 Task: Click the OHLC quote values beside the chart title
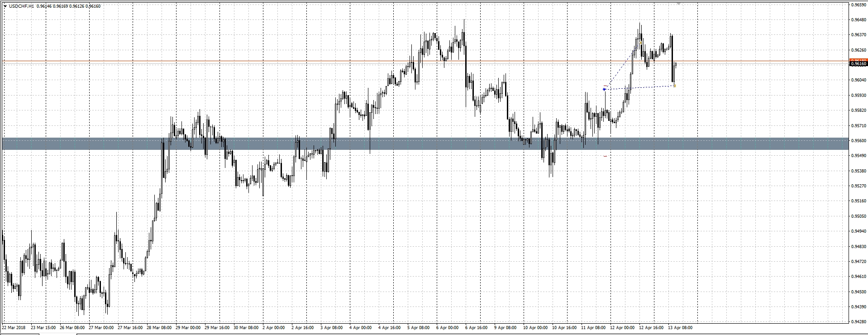tap(68, 6)
